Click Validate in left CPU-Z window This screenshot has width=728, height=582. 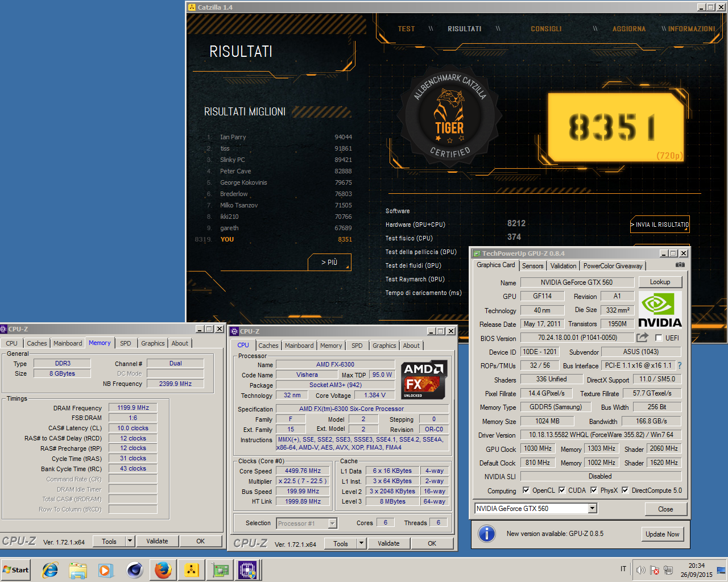pos(157,541)
